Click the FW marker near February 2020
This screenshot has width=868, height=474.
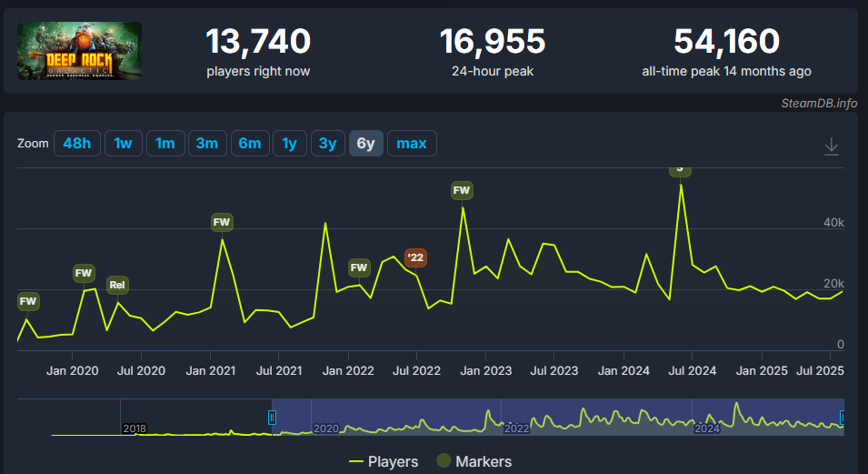pyautogui.click(x=84, y=273)
